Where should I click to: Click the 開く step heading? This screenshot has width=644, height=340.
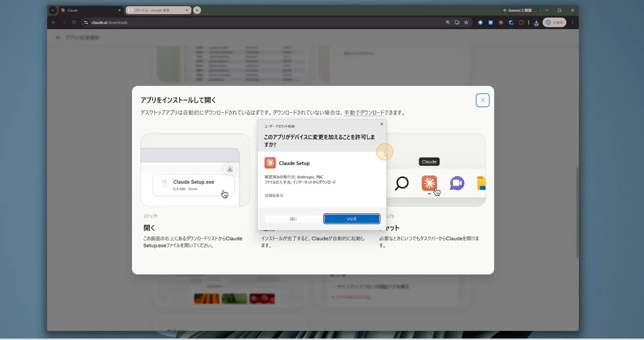(149, 228)
